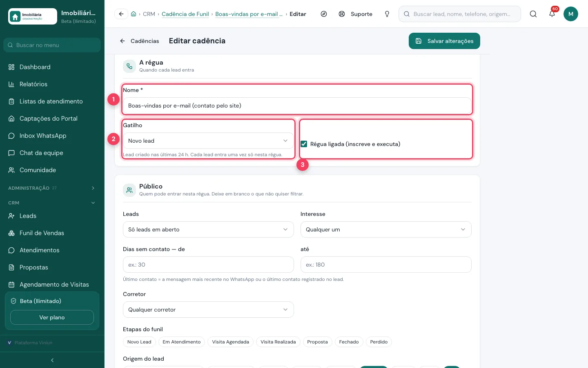Open the Corretor dropdown Qualquer corretor

point(208,310)
